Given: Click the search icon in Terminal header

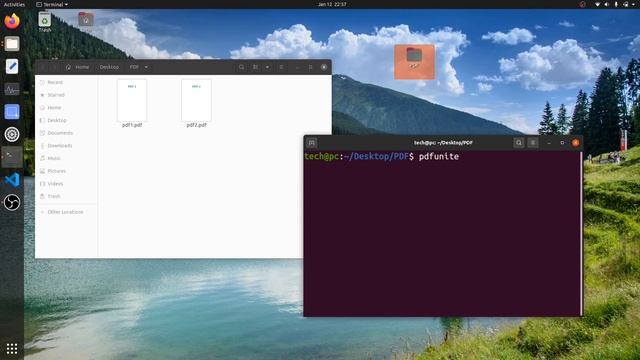Looking at the screenshot, I should 519,143.
